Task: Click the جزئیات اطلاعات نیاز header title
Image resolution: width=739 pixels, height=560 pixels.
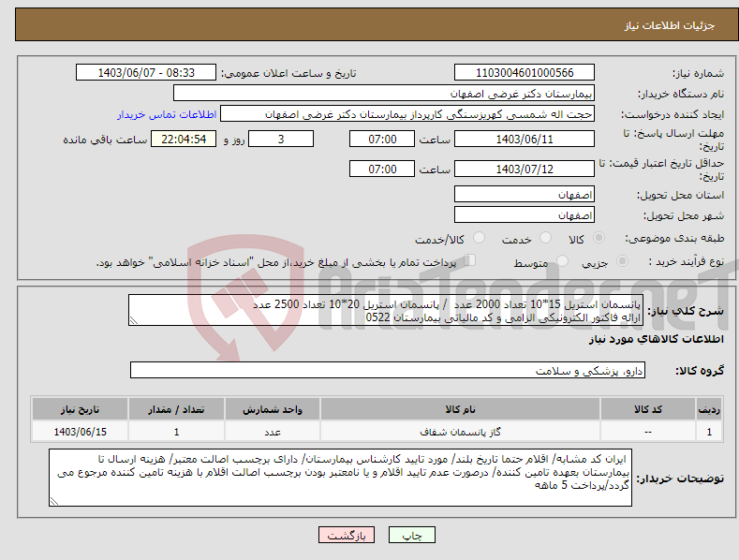Action: coord(670,25)
